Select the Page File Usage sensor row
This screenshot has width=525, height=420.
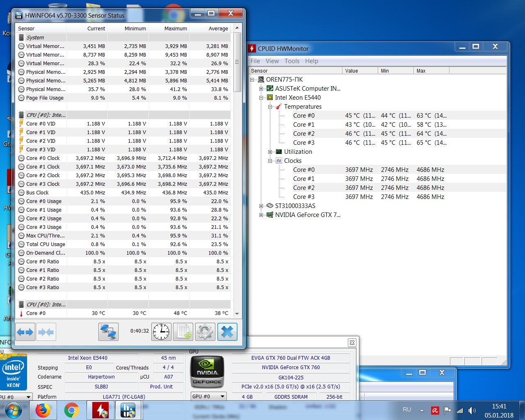click(x=123, y=98)
